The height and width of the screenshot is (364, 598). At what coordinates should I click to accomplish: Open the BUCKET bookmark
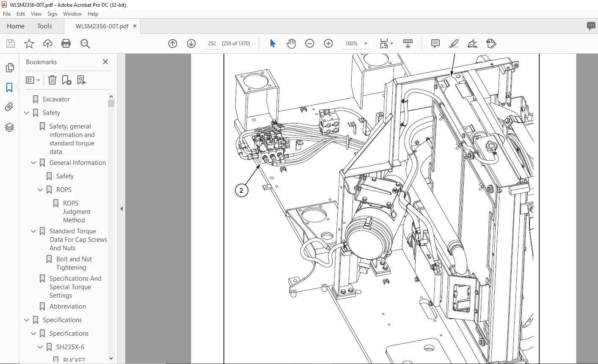point(74,360)
